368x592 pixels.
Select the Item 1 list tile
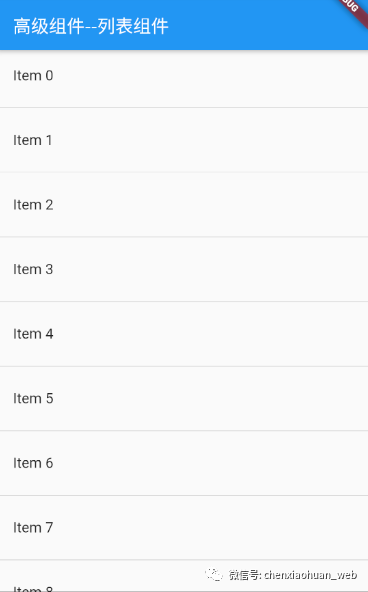(x=184, y=140)
